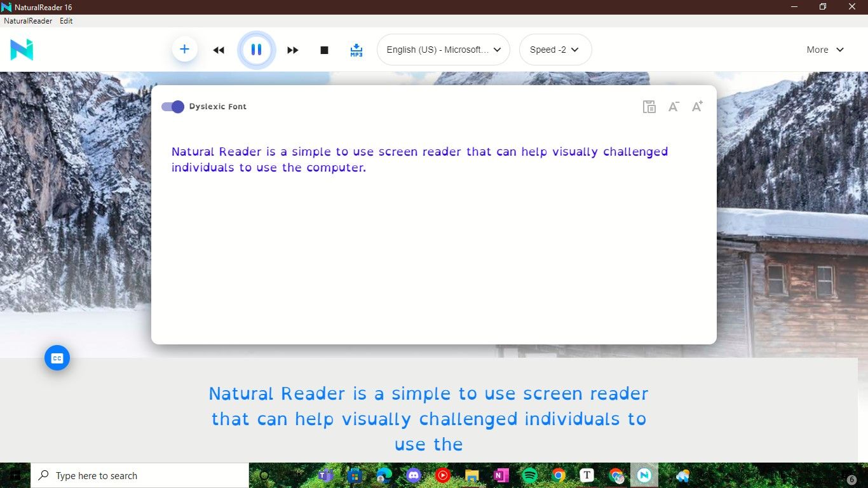Pause the reading playback
Screen dimensions: 868x488
click(256, 50)
